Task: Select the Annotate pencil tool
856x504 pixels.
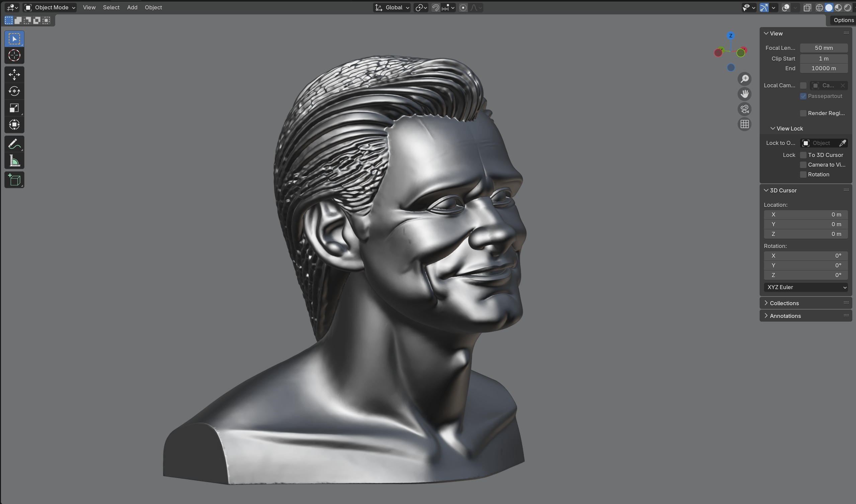Action: click(x=14, y=144)
